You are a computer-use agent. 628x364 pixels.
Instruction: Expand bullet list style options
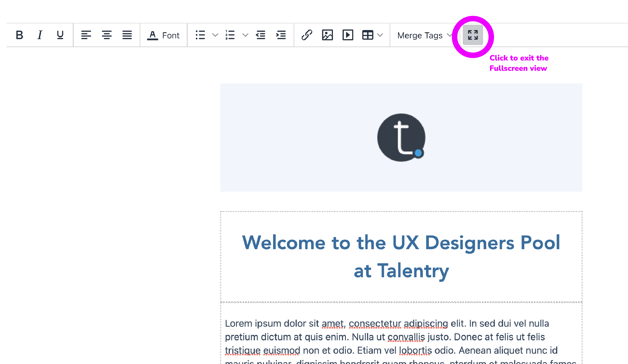point(215,35)
